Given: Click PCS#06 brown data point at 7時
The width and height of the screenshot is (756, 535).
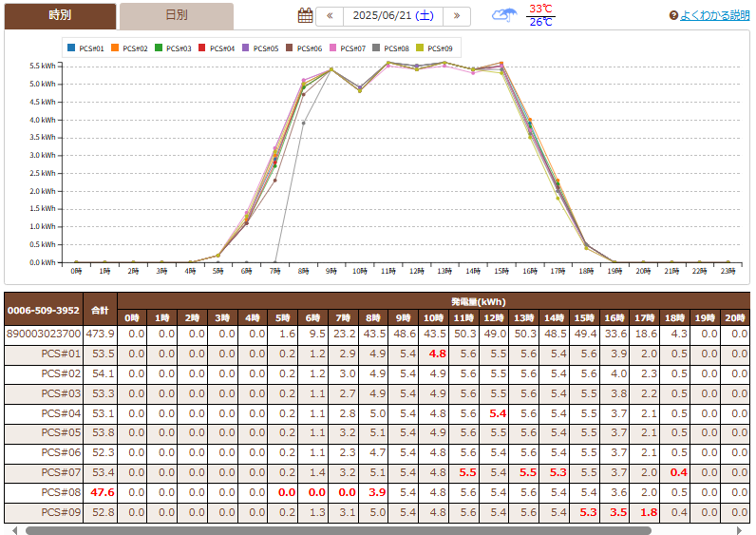Looking at the screenshot, I should coord(274,181).
